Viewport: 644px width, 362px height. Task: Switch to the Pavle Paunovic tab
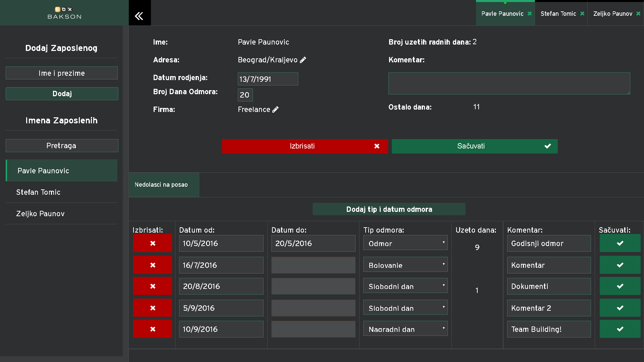502,14
